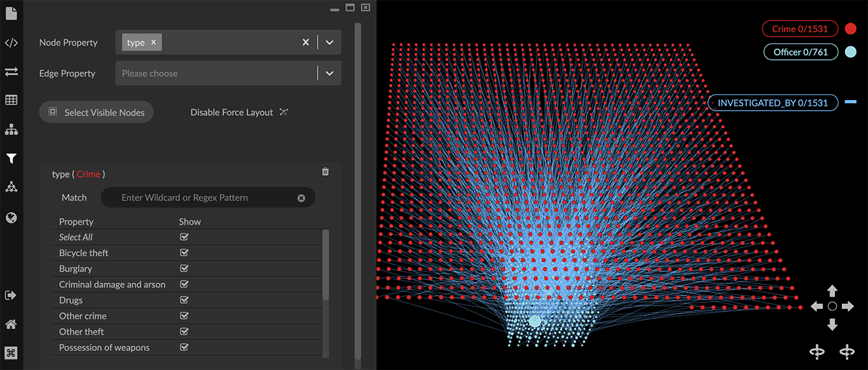The width and height of the screenshot is (868, 370).
Task: Delete the type filter with trash icon
Action: 325,172
